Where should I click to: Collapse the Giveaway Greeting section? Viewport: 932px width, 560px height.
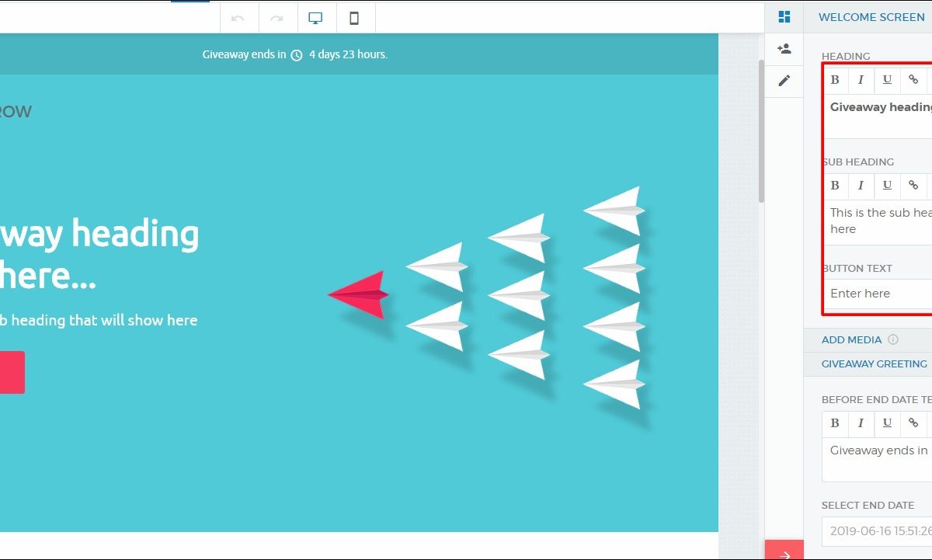coord(874,363)
